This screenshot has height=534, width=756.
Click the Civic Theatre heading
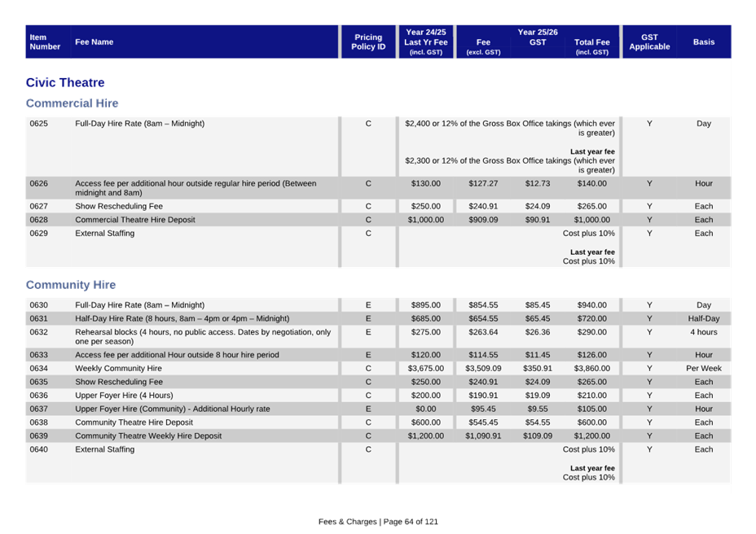65,82
